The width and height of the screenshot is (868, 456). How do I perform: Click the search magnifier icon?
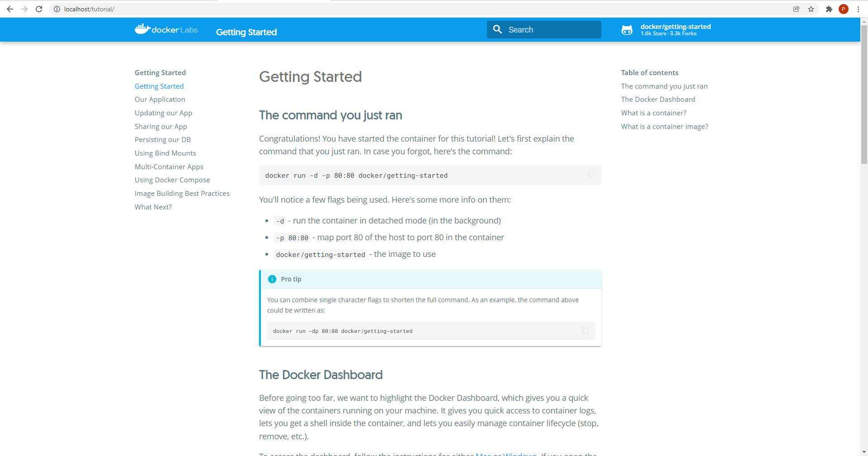497,29
